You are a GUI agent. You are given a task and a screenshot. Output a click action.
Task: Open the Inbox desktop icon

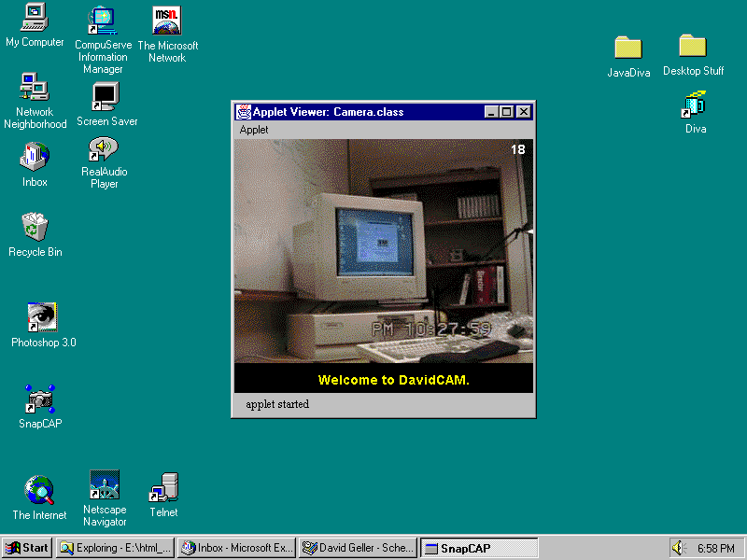pos(35,157)
